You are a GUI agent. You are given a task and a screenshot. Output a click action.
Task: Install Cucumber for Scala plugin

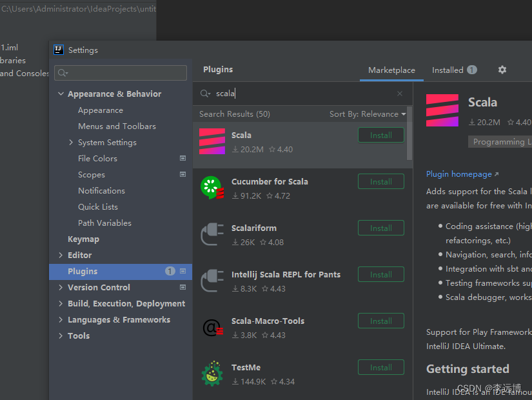pos(381,182)
